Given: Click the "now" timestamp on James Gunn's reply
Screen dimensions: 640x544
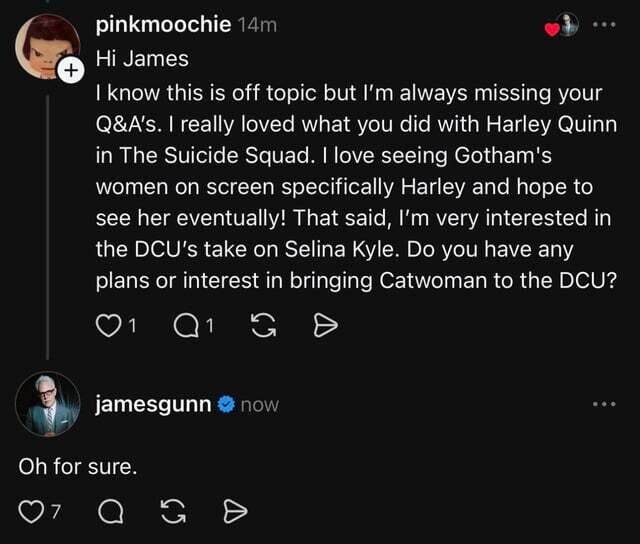Looking at the screenshot, I should (260, 405).
